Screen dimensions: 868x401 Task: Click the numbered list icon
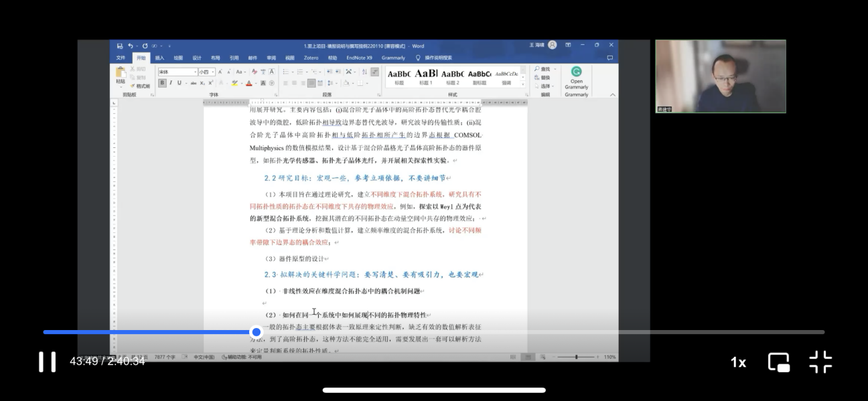click(300, 72)
